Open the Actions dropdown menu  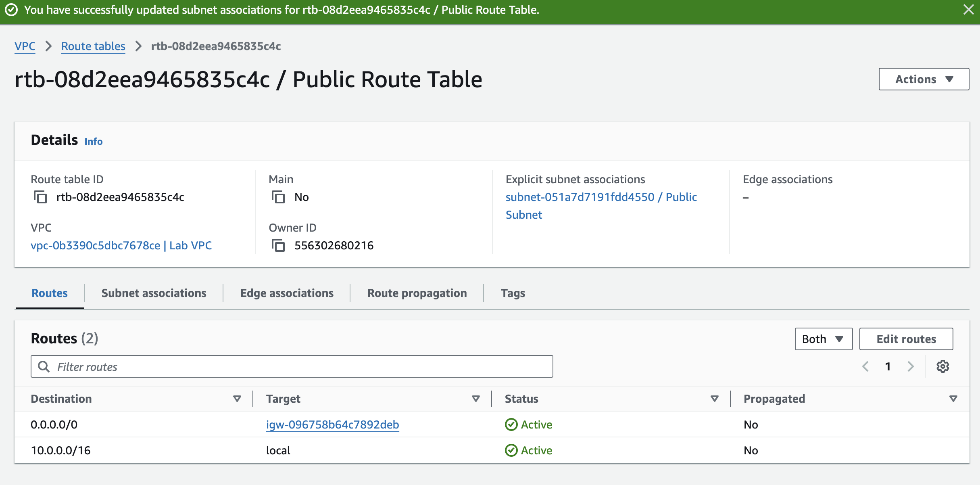coord(924,79)
